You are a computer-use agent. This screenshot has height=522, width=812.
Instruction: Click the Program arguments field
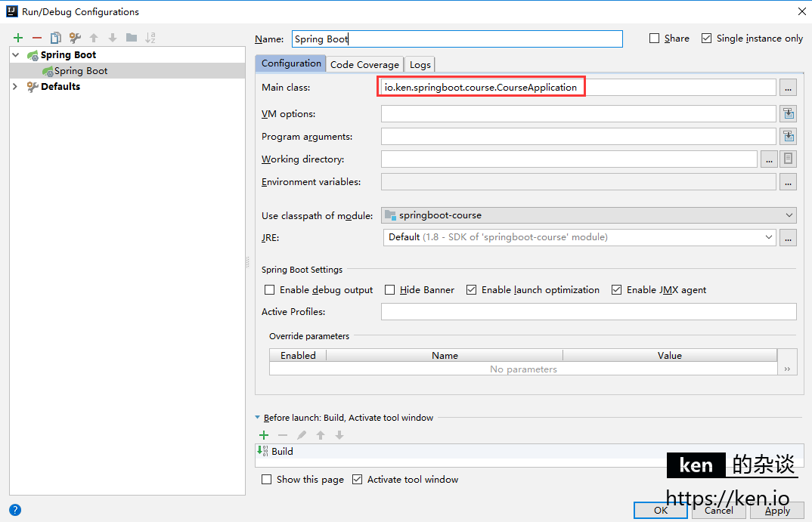[x=578, y=136]
